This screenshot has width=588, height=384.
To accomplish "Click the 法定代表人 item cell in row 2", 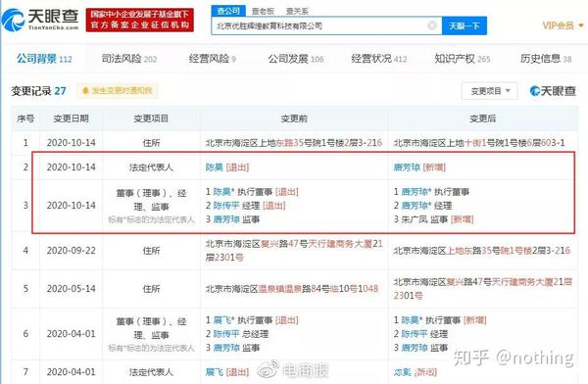I will [151, 168].
